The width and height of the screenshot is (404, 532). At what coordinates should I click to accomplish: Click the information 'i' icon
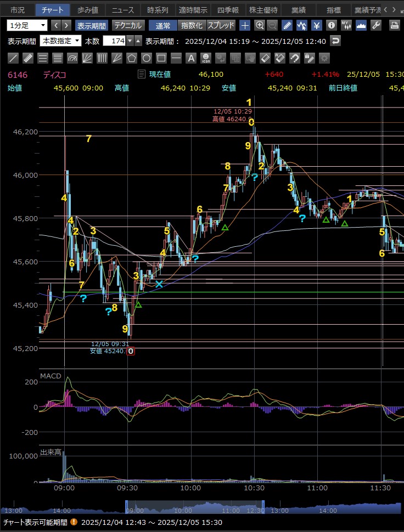click(331, 25)
